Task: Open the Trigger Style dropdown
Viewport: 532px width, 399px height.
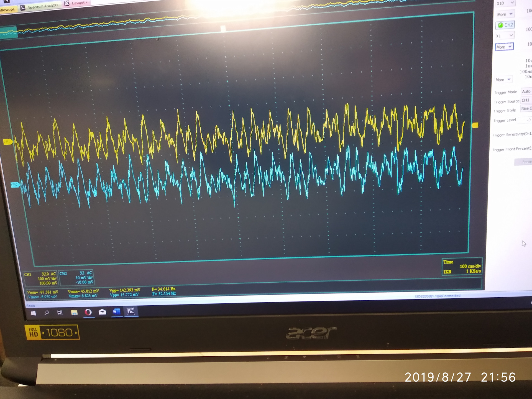Action: click(x=526, y=109)
